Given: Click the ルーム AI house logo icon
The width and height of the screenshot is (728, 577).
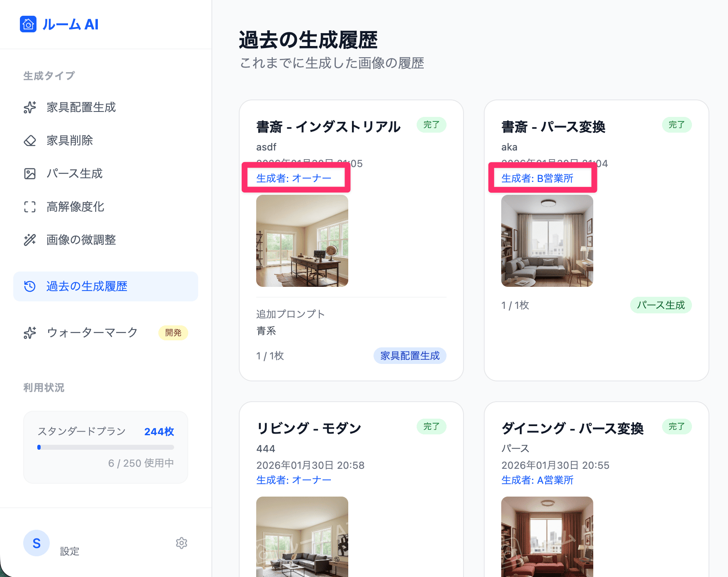Looking at the screenshot, I should [x=28, y=24].
